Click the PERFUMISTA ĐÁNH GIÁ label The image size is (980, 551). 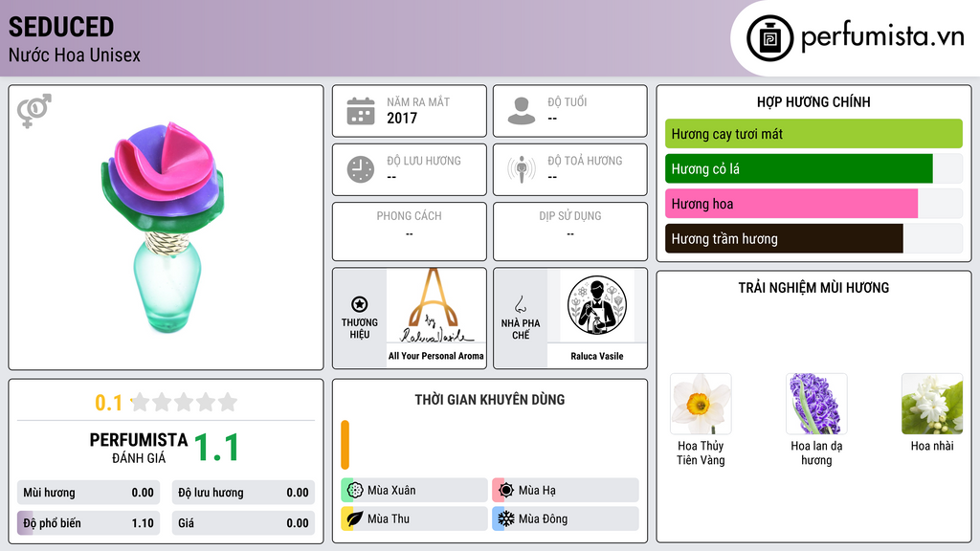139,448
